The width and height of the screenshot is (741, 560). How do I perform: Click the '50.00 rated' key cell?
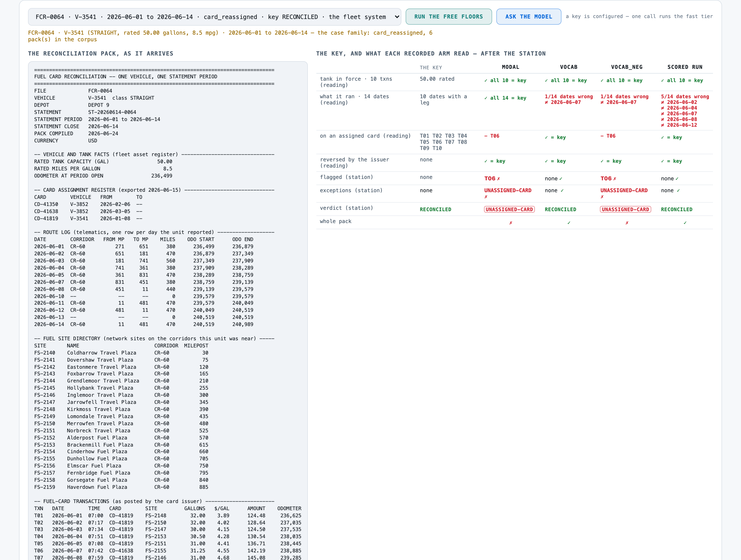click(437, 79)
